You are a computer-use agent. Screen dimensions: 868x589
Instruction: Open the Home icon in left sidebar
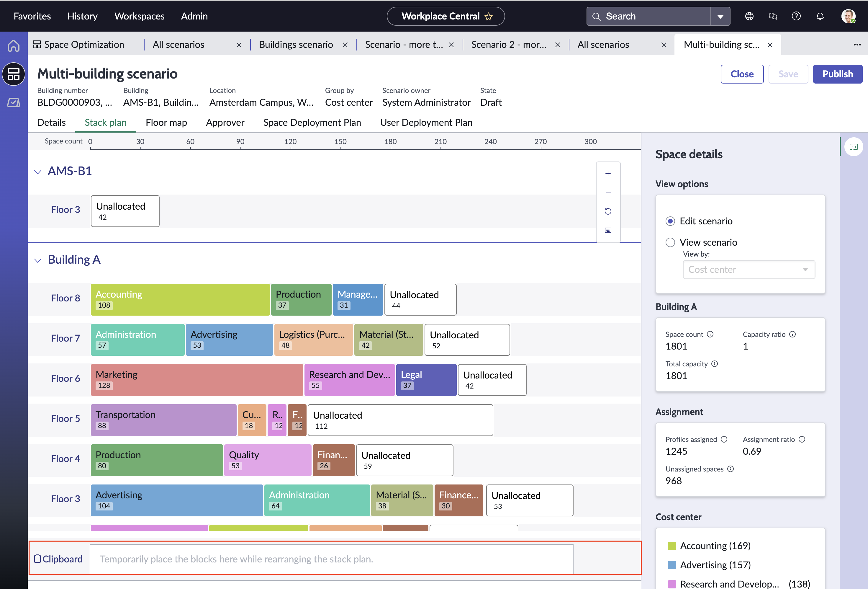tap(14, 45)
